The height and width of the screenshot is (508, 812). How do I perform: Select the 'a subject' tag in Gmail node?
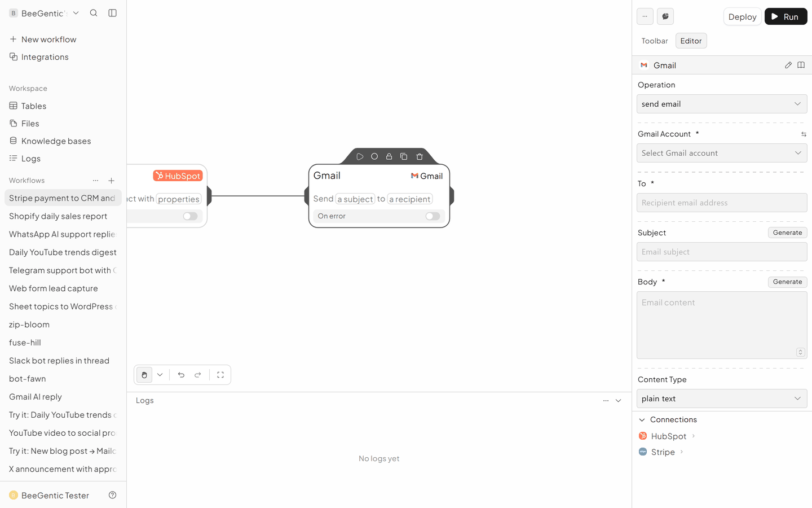click(355, 199)
